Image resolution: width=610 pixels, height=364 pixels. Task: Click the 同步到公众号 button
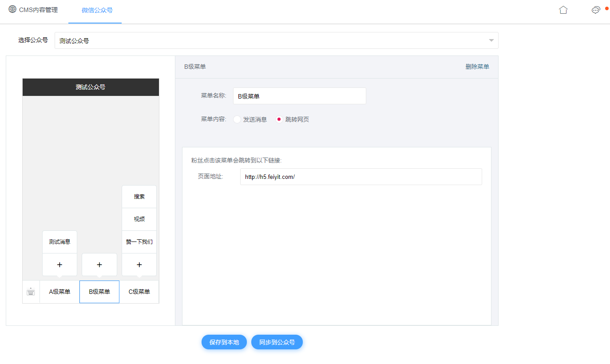[x=277, y=342]
